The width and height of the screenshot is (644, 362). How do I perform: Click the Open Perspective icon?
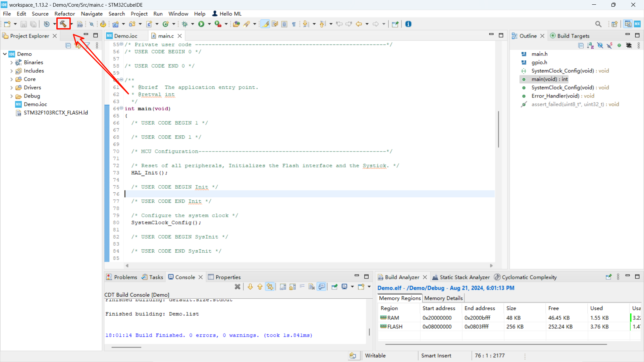tap(614, 24)
